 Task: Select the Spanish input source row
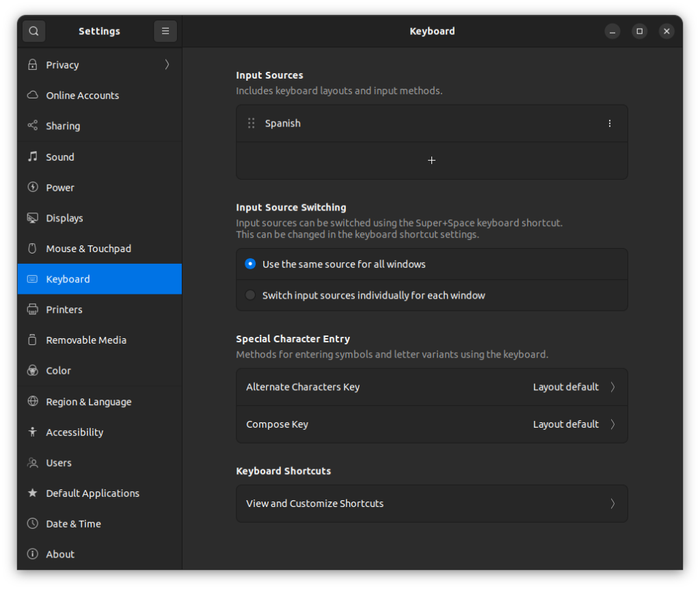coord(410,124)
